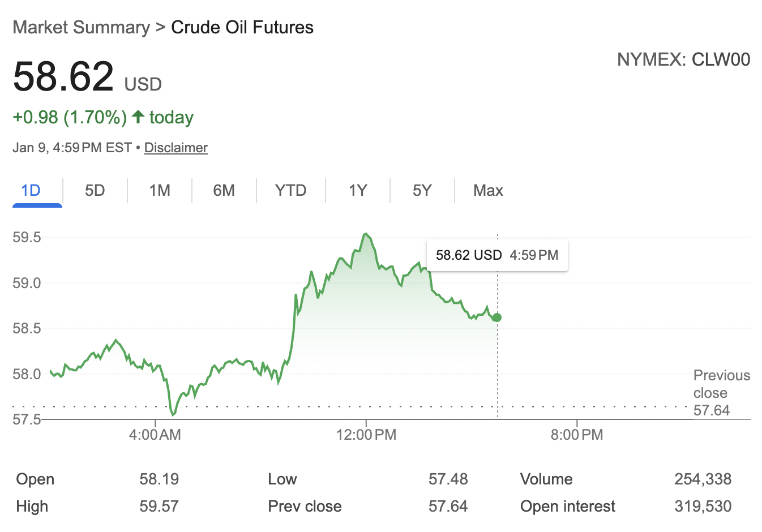Open the Disclaimer link
The width and height of the screenshot is (762, 532).
pos(175,148)
